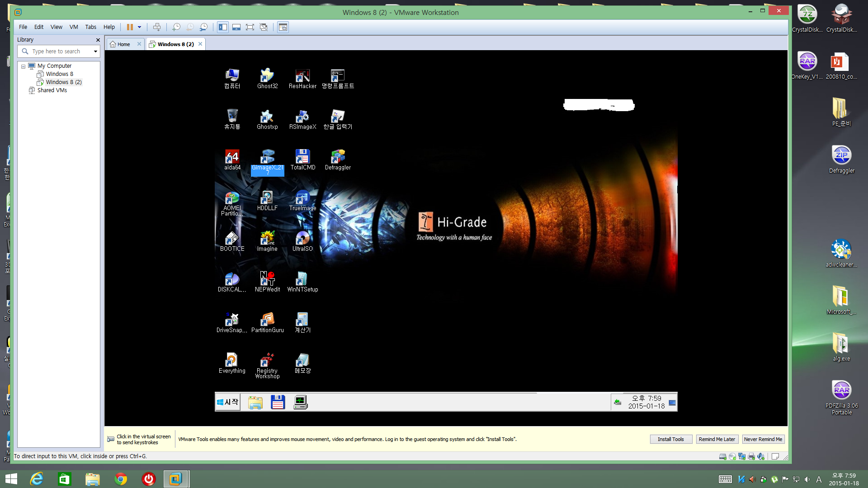Open Internet Explorer from host taskbar
This screenshot has height=488, width=868.
click(x=37, y=479)
